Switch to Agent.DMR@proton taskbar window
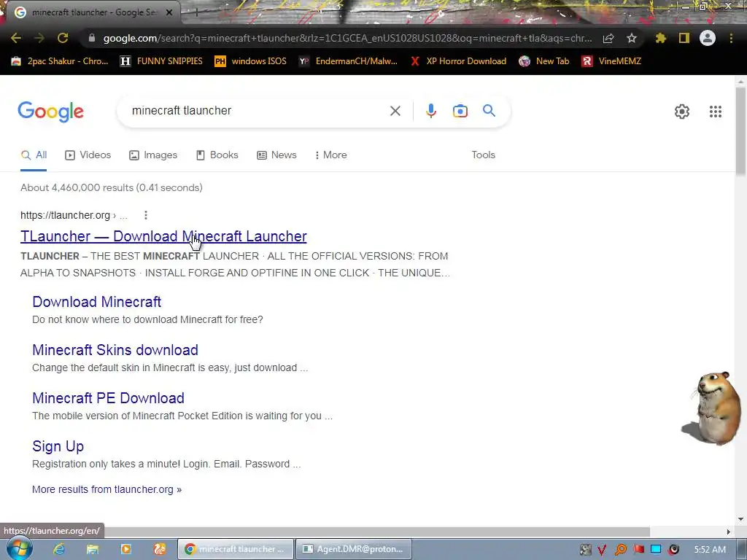The width and height of the screenshot is (747, 560). (x=353, y=549)
